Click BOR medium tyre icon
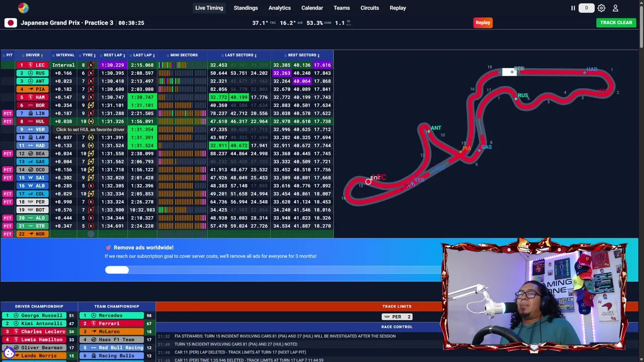The width and height of the screenshot is (644, 362). 91,105
